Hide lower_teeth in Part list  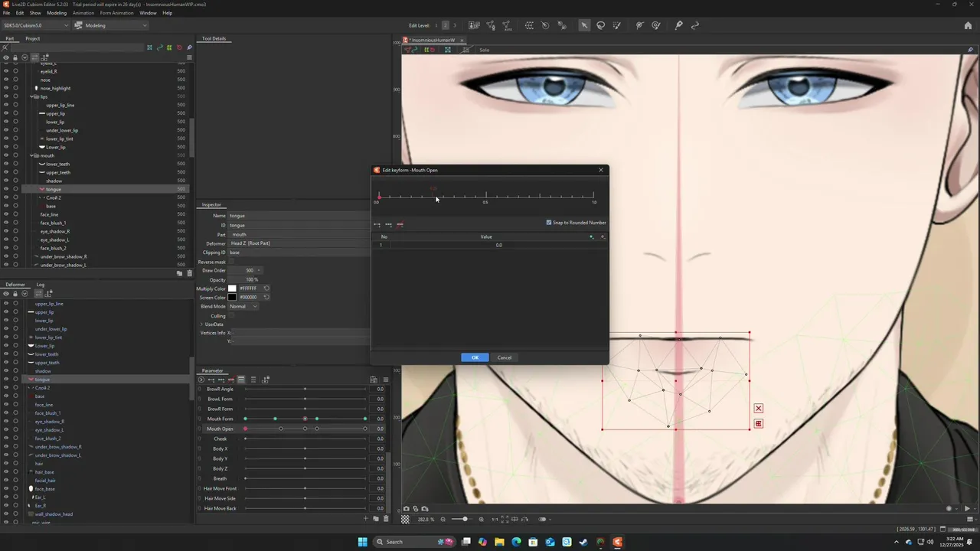(6, 164)
